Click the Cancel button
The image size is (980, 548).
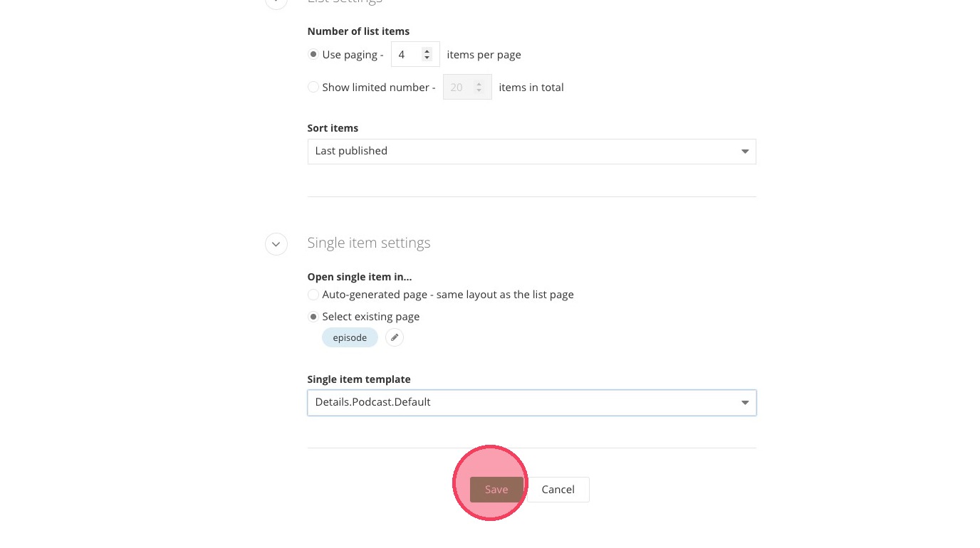[558, 490]
